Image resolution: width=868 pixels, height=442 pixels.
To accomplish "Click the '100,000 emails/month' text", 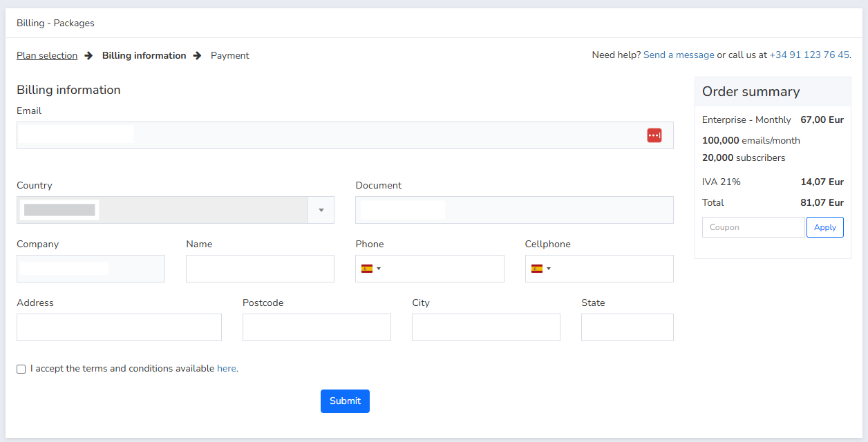I will pyautogui.click(x=751, y=140).
